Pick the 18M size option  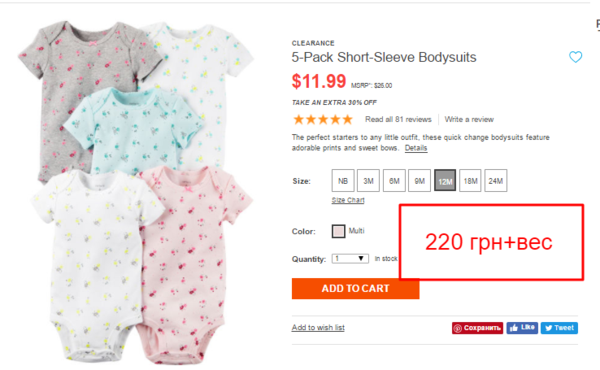(x=470, y=181)
